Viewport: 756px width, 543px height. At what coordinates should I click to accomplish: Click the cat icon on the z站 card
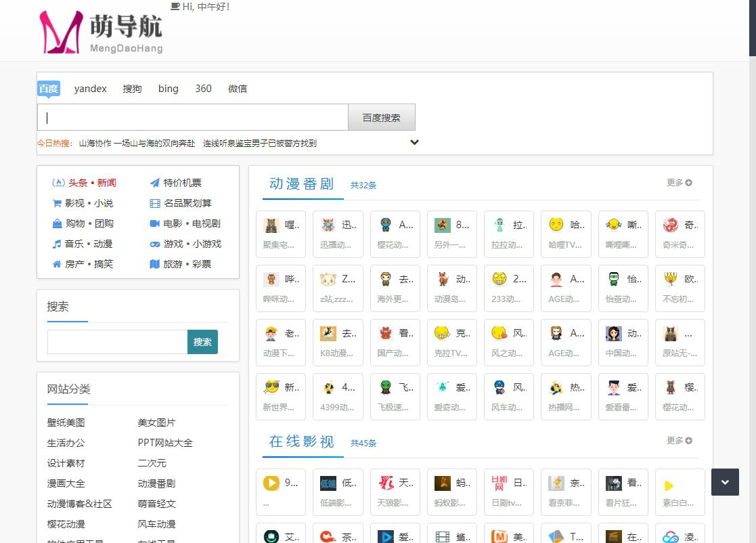[x=328, y=279]
